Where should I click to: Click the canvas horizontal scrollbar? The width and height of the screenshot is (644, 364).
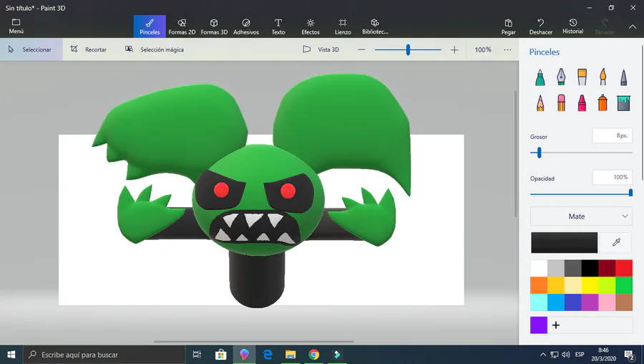(254, 341)
